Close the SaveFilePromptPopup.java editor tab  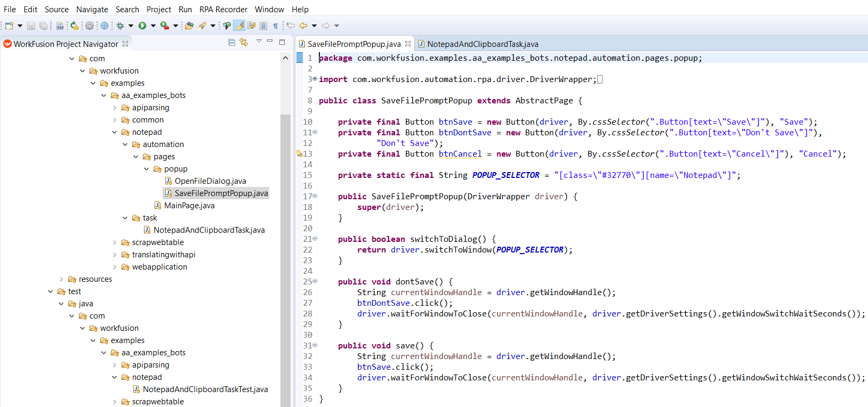(x=408, y=44)
